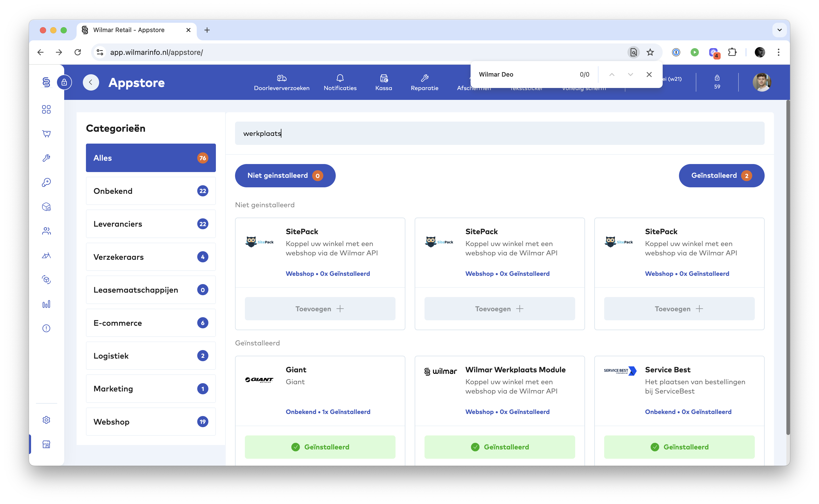The height and width of the screenshot is (504, 819).
Task: Click Geïnstalleerd on Service Best card
Action: 679,447
